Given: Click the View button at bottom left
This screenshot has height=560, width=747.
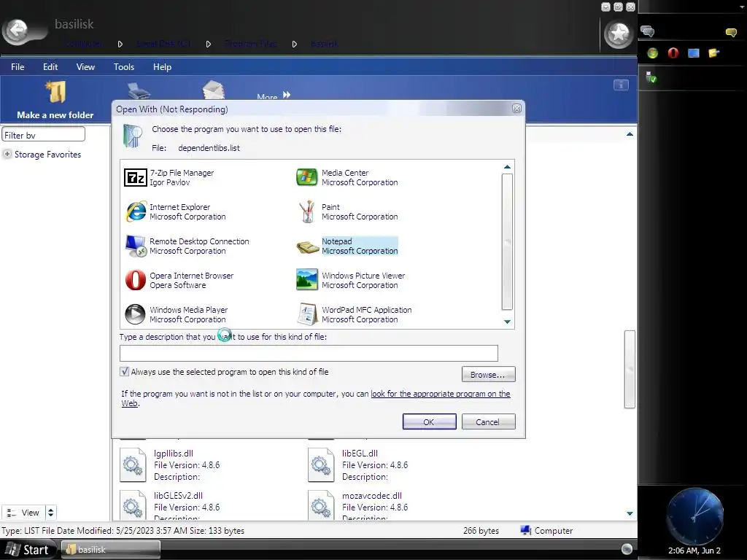Looking at the screenshot, I should (x=24, y=513).
